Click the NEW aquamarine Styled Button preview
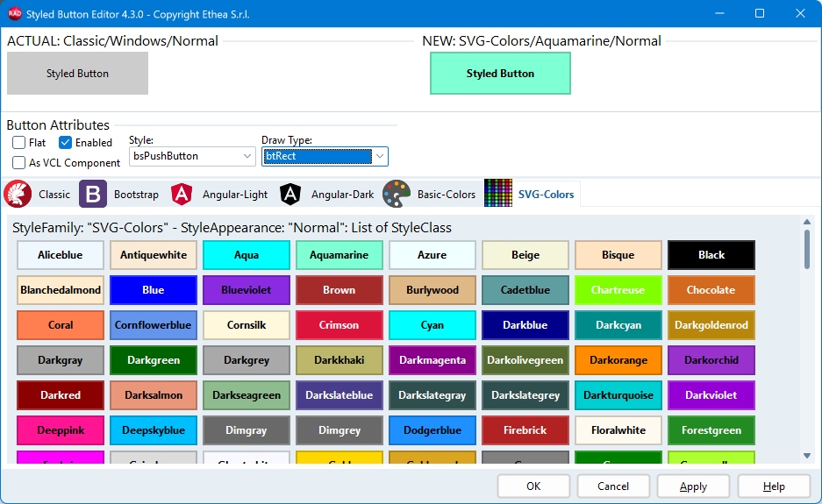822x504 pixels. click(500, 74)
